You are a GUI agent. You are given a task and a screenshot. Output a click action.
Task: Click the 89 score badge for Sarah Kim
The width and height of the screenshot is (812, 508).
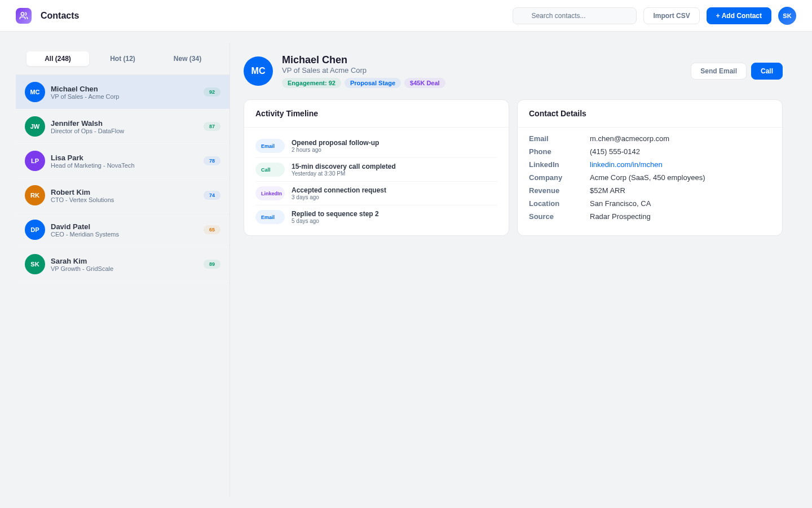pyautogui.click(x=212, y=264)
